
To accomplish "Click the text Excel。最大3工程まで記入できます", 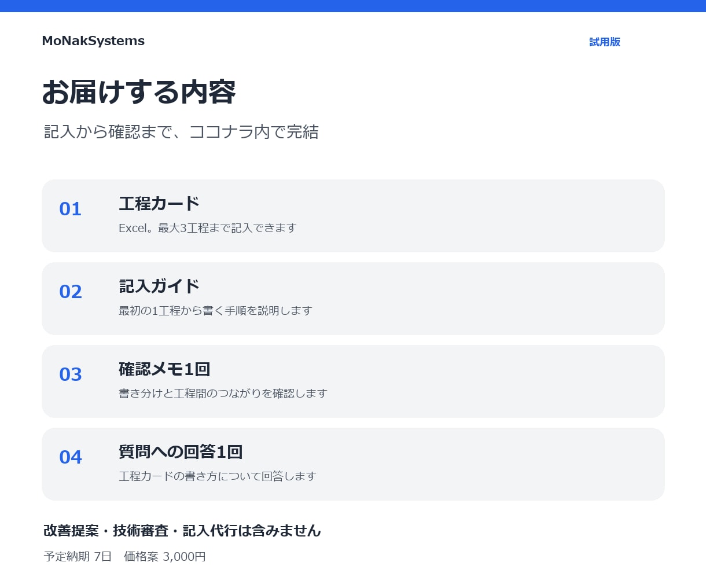I will pyautogui.click(x=208, y=228).
